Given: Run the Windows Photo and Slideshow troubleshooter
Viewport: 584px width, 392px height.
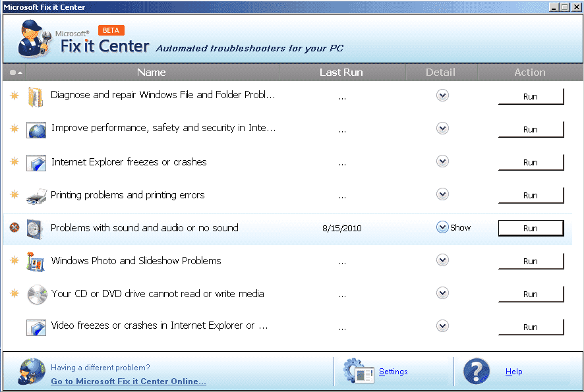Looking at the screenshot, I should pos(531,261).
